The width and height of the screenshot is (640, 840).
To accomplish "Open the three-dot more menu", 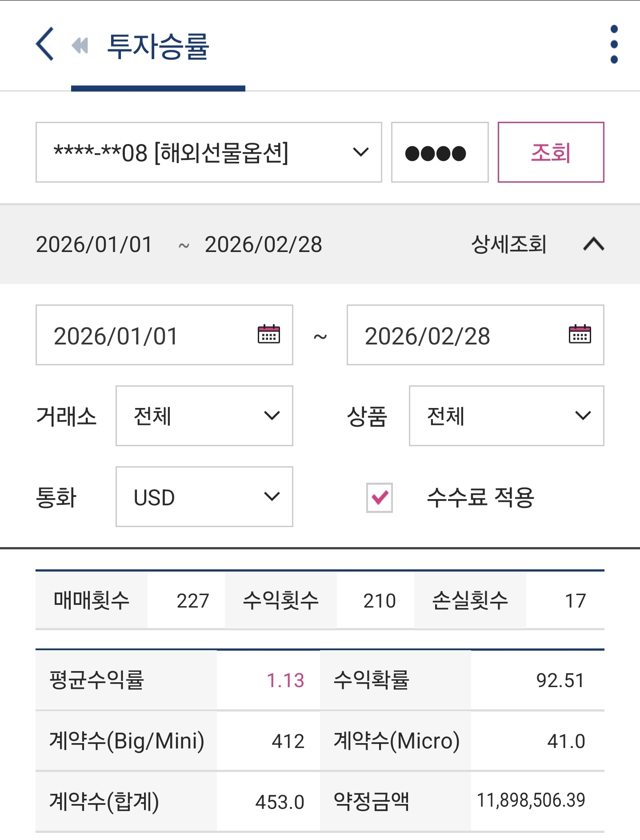I will [x=614, y=44].
